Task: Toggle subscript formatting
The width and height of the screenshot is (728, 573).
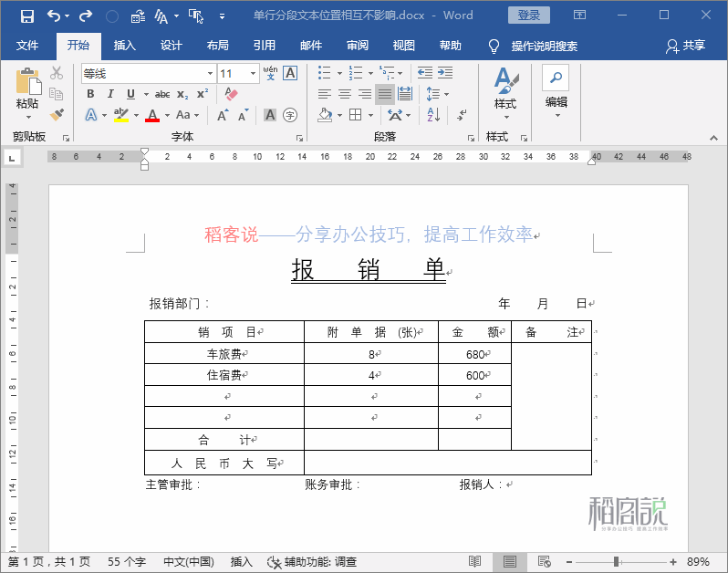Action: pyautogui.click(x=182, y=94)
